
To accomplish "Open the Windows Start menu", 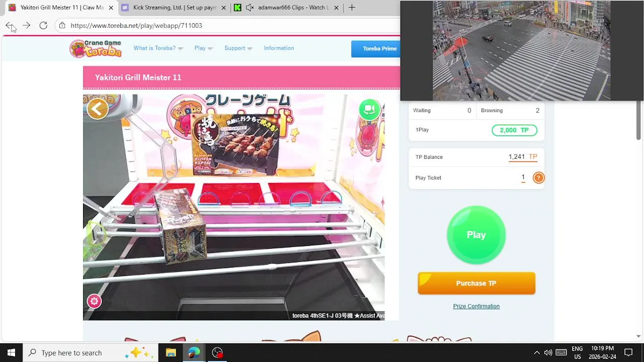I will [x=11, y=352].
